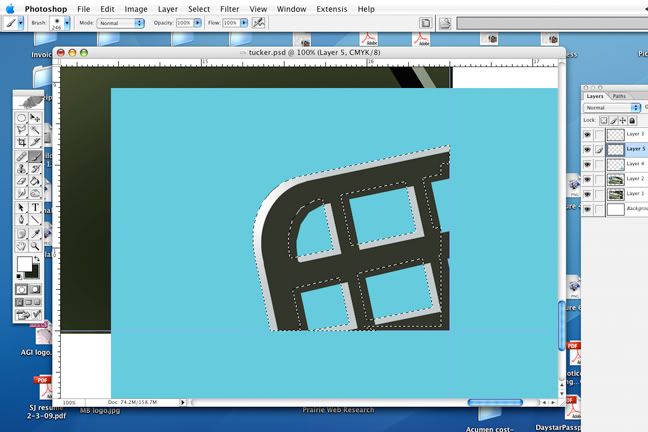Image resolution: width=648 pixels, height=432 pixels.
Task: Open the File menu
Action: 83,9
